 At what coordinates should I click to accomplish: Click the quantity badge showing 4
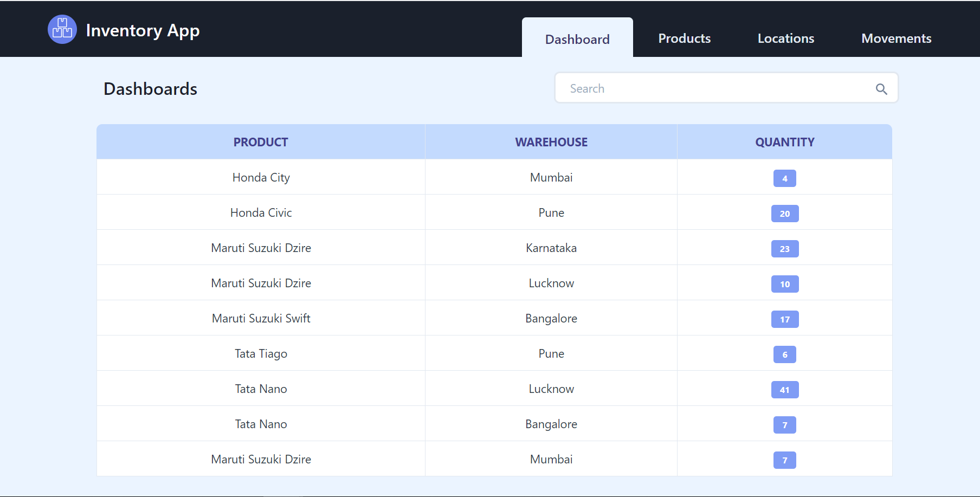tap(784, 178)
